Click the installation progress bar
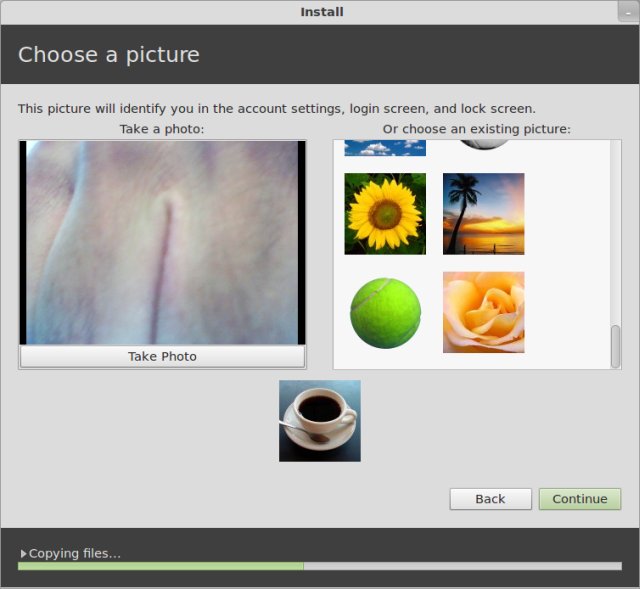 point(320,566)
